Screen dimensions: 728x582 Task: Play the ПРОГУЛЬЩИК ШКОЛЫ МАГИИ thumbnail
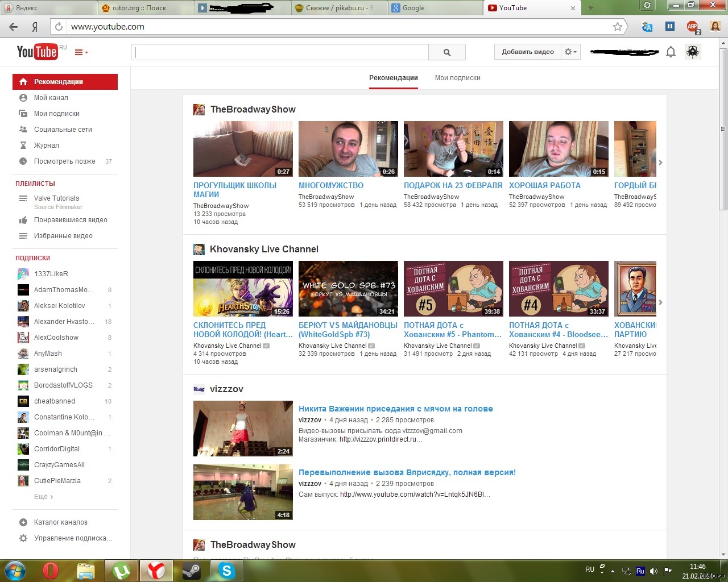243,149
